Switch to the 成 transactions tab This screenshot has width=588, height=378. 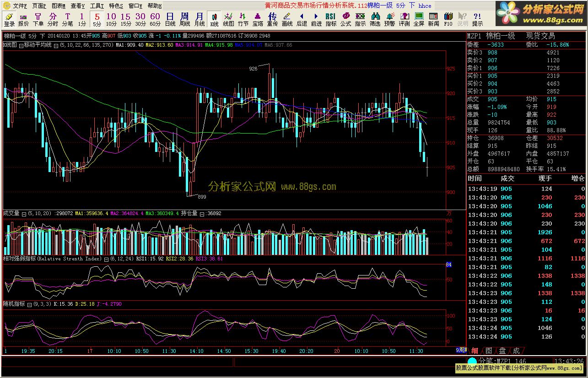[516, 351]
